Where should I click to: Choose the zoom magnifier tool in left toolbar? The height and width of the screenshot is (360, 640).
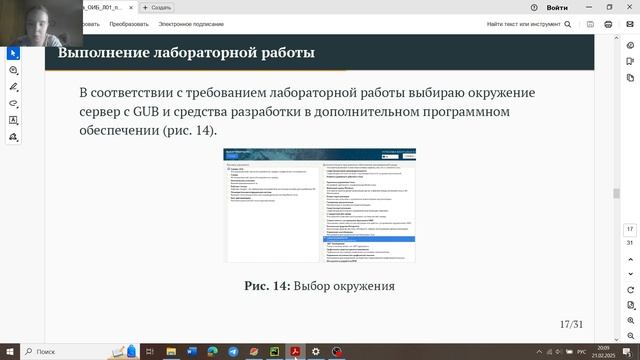tap(13, 70)
